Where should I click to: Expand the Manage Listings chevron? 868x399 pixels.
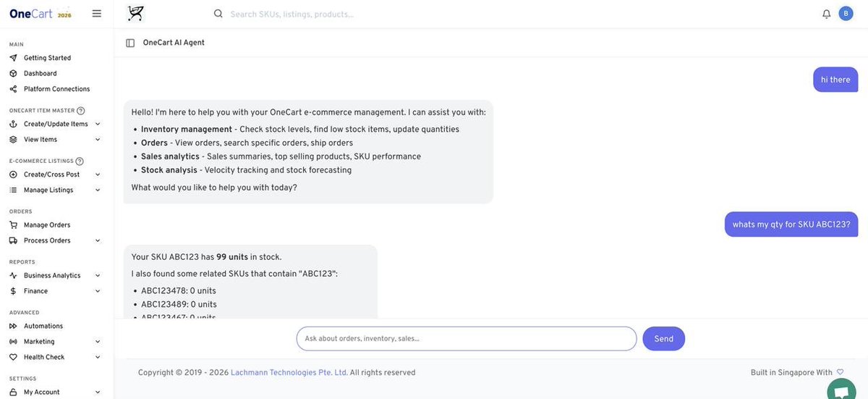coord(98,190)
